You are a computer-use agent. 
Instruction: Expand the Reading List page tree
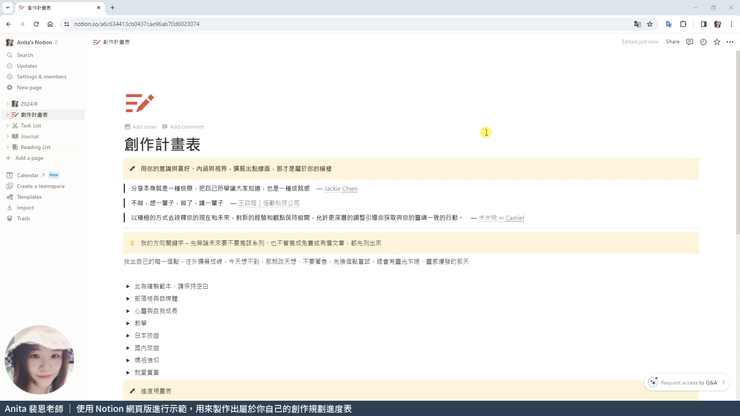click(8, 147)
